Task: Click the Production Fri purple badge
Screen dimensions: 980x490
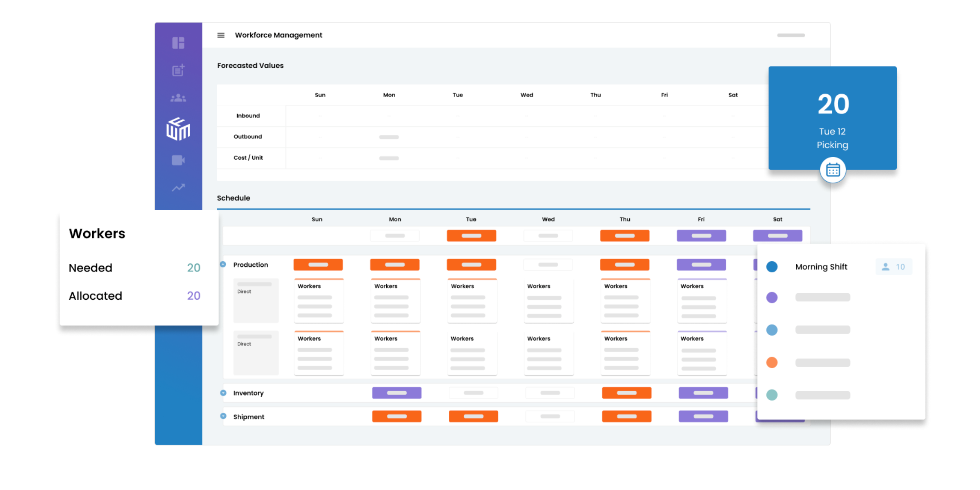Action: click(x=701, y=265)
